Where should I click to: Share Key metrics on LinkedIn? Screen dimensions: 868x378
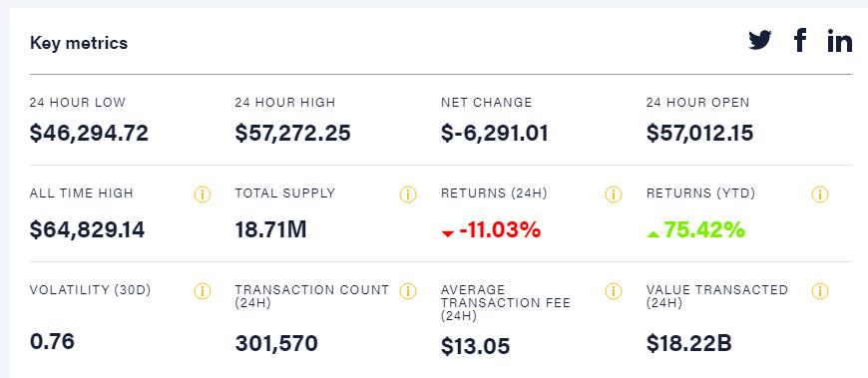(x=840, y=41)
